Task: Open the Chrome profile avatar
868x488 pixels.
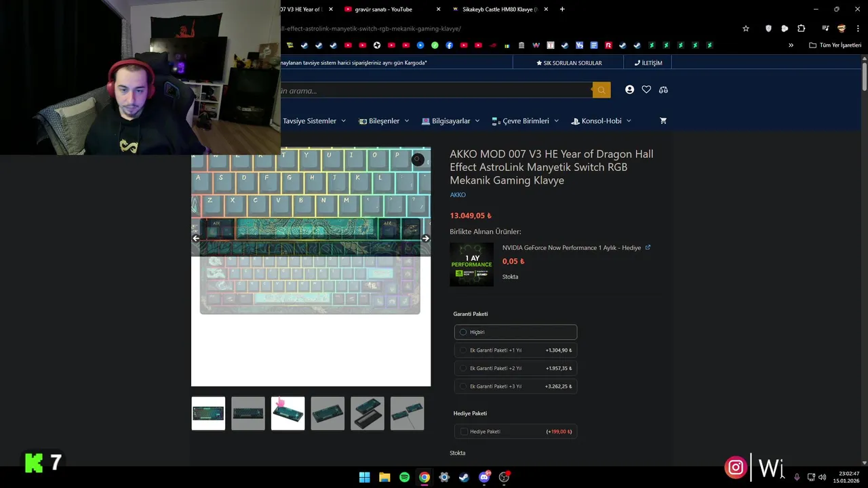Action: click(842, 28)
